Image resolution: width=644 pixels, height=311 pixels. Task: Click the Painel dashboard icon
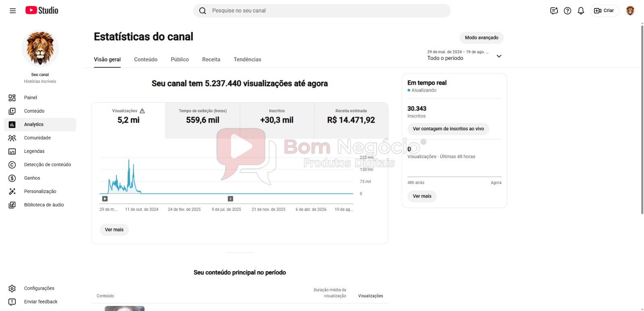click(x=12, y=98)
